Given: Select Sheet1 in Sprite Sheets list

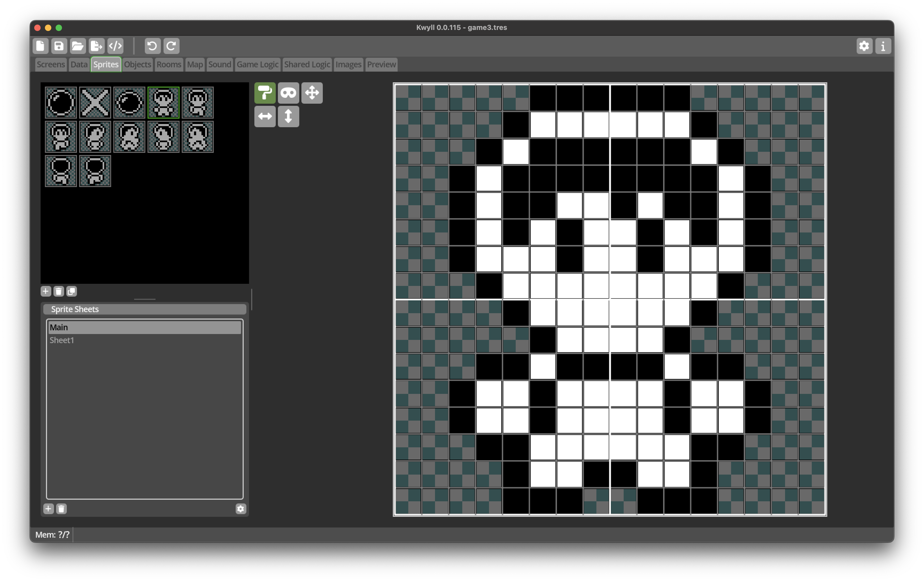Looking at the screenshot, I should (x=62, y=340).
